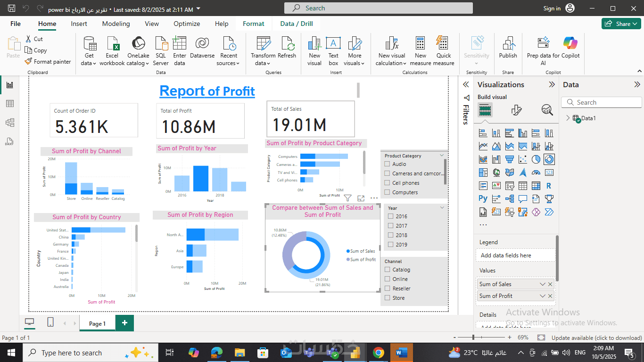Choose the stacked bar chart visual
Viewport: 644px width, 362px height.
(483, 133)
